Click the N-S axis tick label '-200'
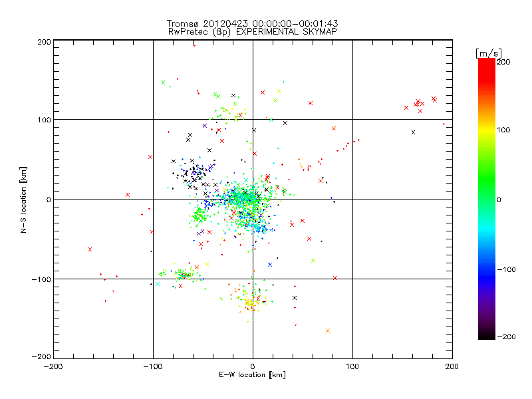Screen dimensions: 532x399 (41, 356)
